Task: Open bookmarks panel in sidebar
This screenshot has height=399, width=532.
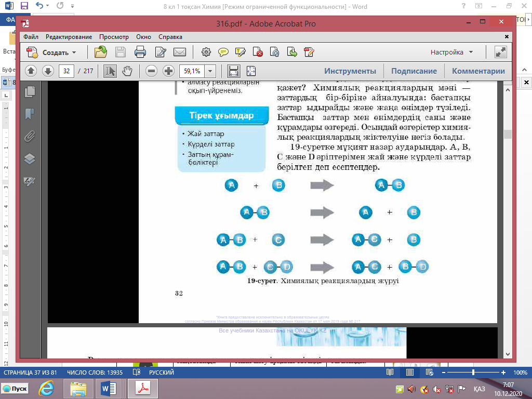Action: [x=30, y=114]
